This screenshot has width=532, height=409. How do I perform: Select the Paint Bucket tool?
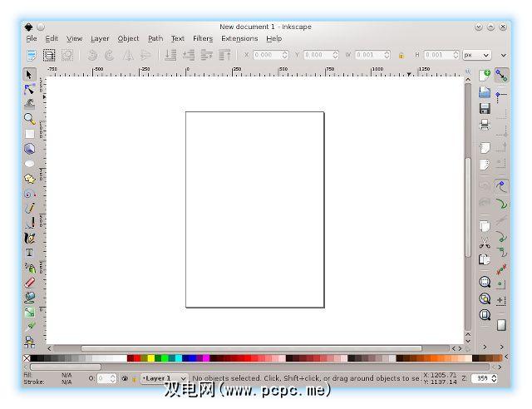(x=29, y=298)
